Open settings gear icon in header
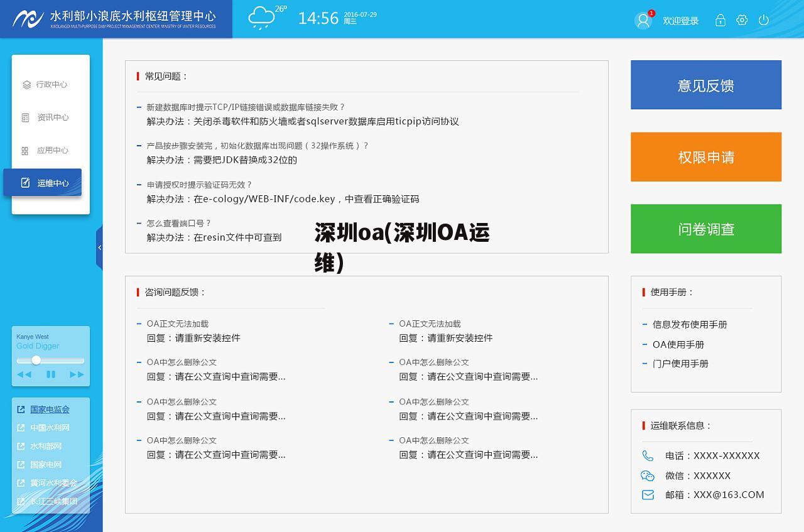The height and width of the screenshot is (532, 804). pos(742,20)
